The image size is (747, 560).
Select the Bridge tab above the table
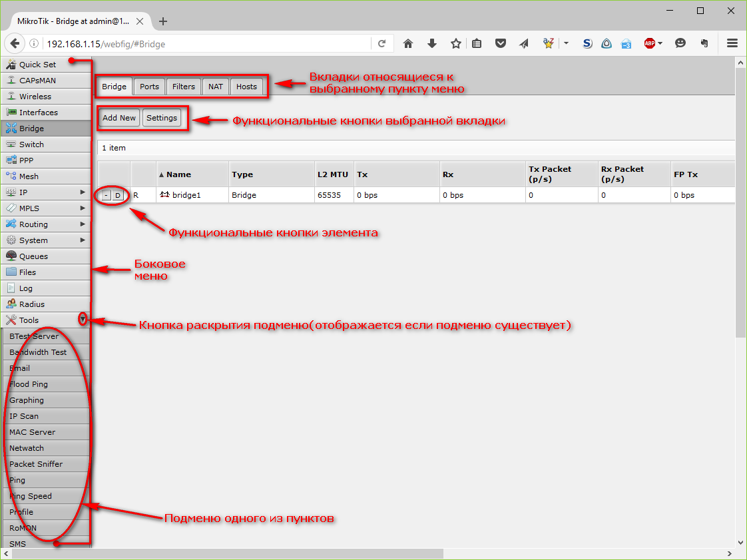(x=114, y=87)
